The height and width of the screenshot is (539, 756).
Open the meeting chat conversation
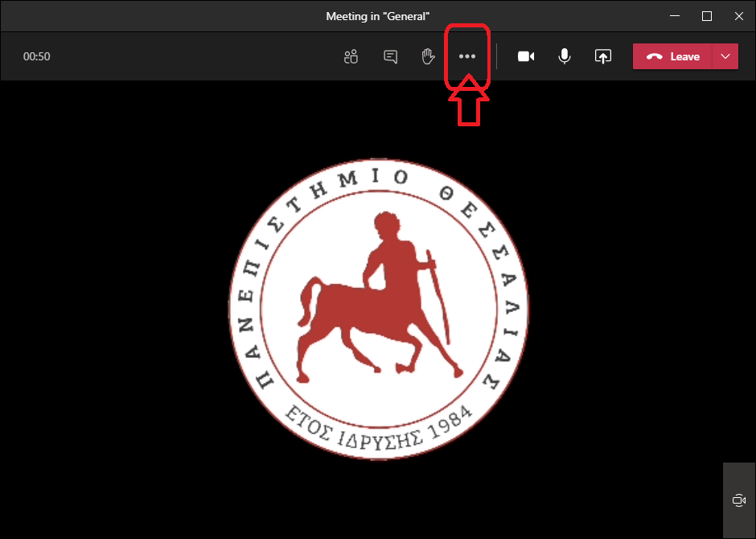[x=390, y=56]
